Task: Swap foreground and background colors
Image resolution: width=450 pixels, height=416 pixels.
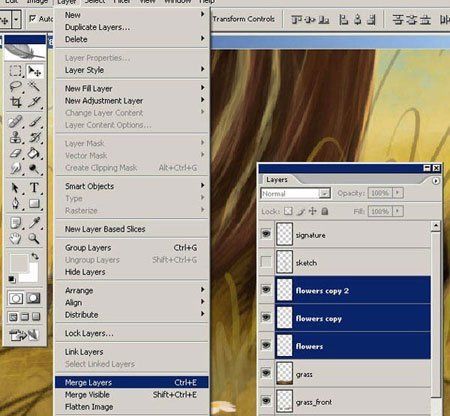Action: click(35, 257)
